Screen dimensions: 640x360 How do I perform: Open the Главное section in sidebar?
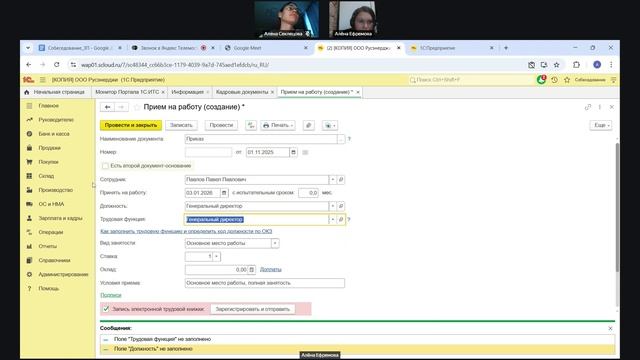point(49,106)
